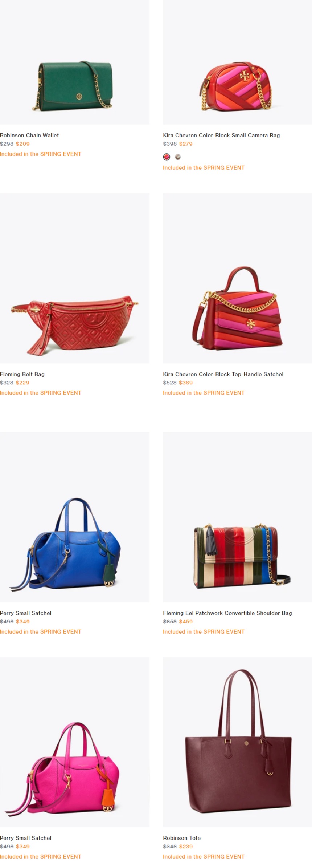Open the Robinson Tote product name link
312x868 pixels.
[x=182, y=838]
